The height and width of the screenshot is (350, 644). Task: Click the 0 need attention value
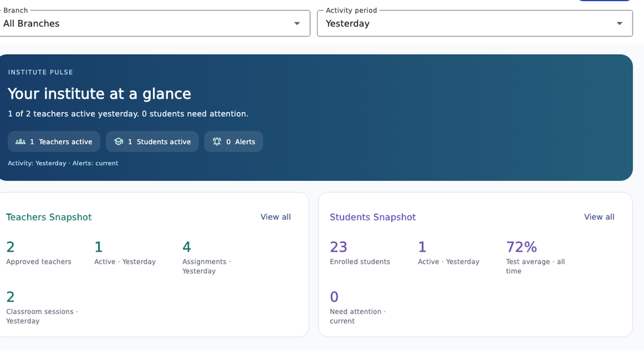click(x=335, y=296)
